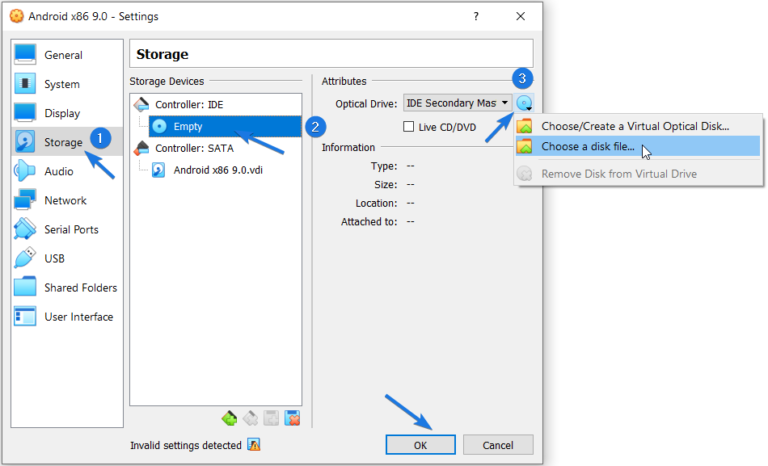The height and width of the screenshot is (466, 768).
Task: Click the add storage controller icon
Action: pyautogui.click(x=229, y=418)
